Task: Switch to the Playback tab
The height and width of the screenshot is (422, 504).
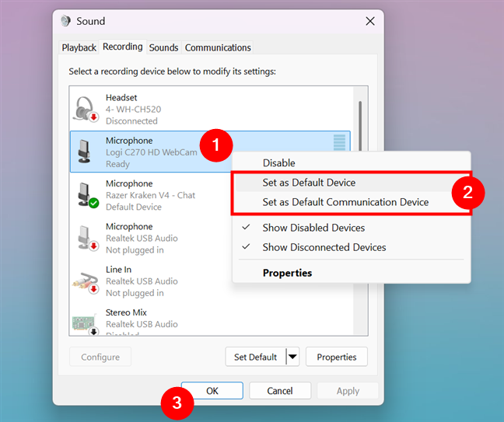Action: 79,47
